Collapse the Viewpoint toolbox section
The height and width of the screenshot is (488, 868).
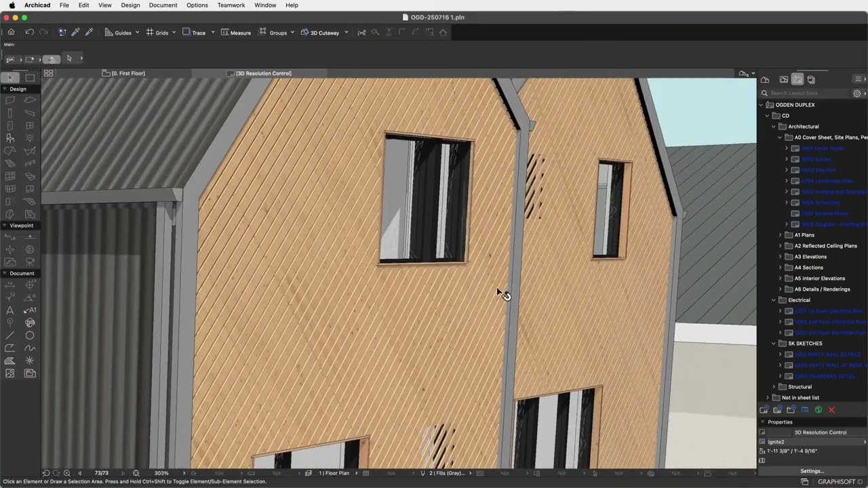click(4, 225)
